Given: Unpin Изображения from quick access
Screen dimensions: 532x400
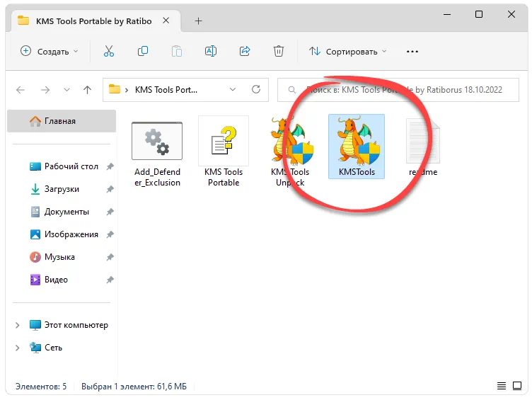Looking at the screenshot, I should [x=110, y=234].
